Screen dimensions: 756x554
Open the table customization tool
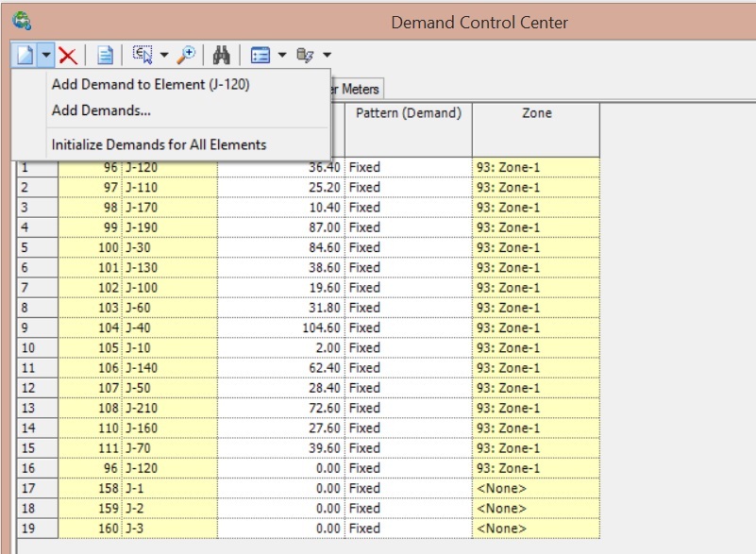tap(261, 55)
